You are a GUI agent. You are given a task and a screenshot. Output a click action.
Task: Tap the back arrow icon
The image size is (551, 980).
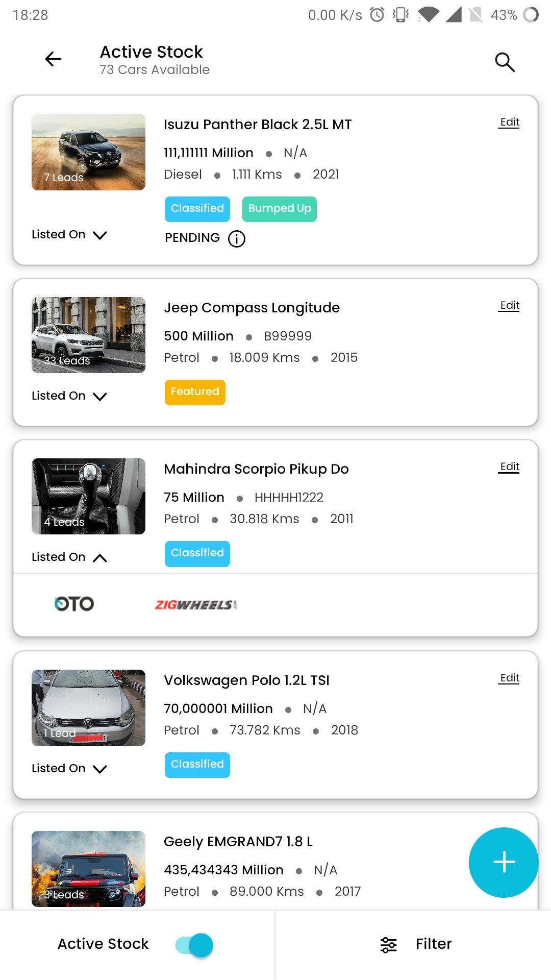pyautogui.click(x=53, y=59)
